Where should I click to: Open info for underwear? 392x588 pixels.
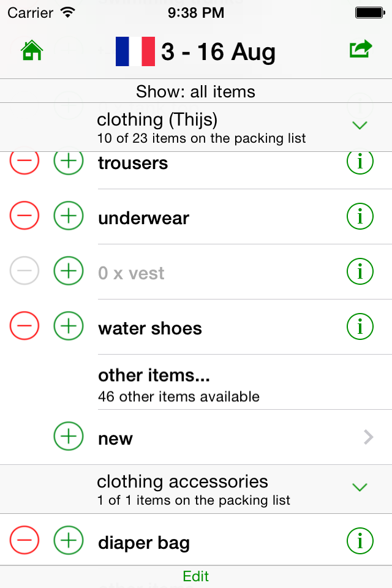point(360,216)
